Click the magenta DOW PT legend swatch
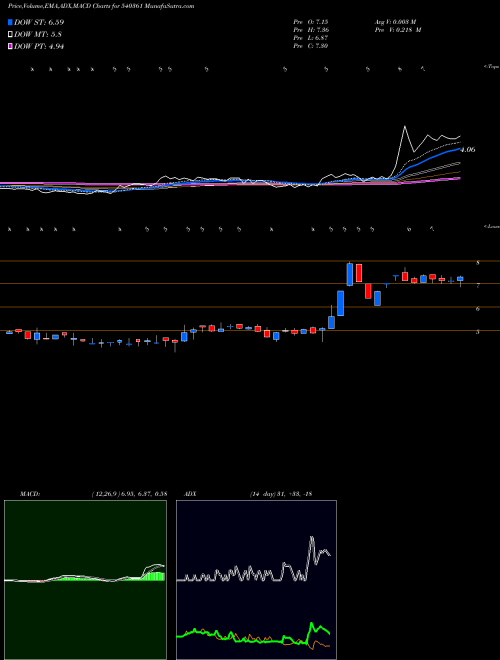The image size is (500, 660). coord(10,46)
